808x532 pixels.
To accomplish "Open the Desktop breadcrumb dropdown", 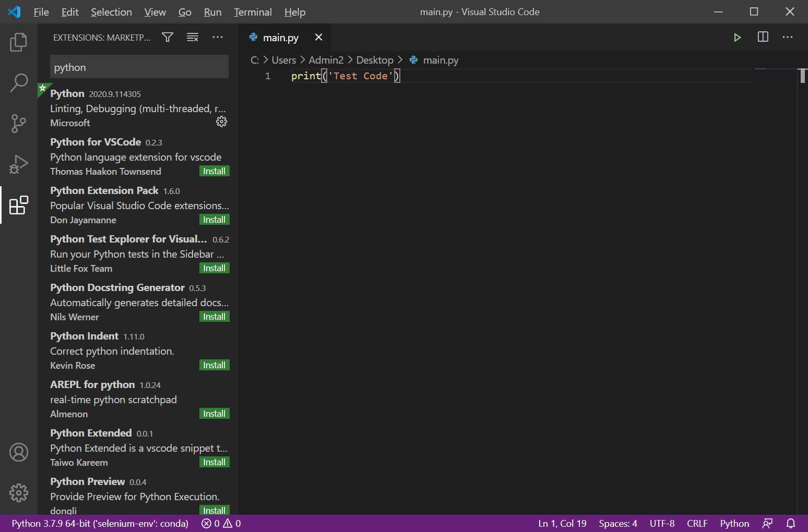I will (375, 59).
